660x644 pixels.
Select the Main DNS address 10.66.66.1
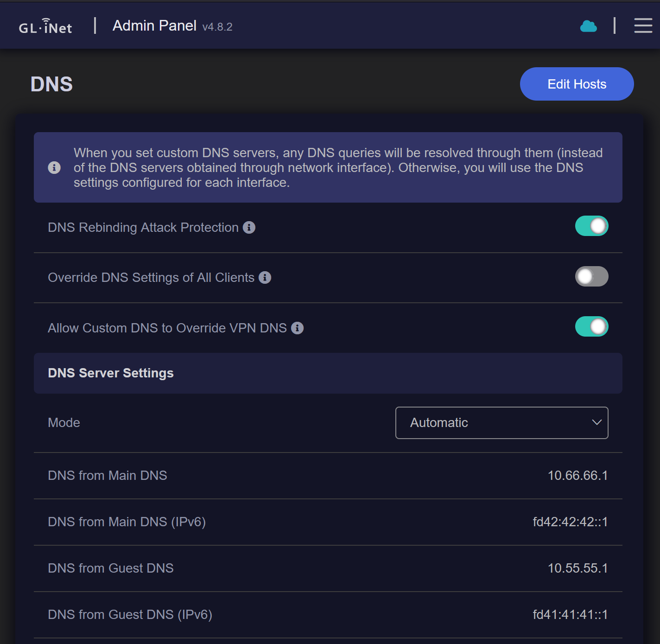point(577,476)
